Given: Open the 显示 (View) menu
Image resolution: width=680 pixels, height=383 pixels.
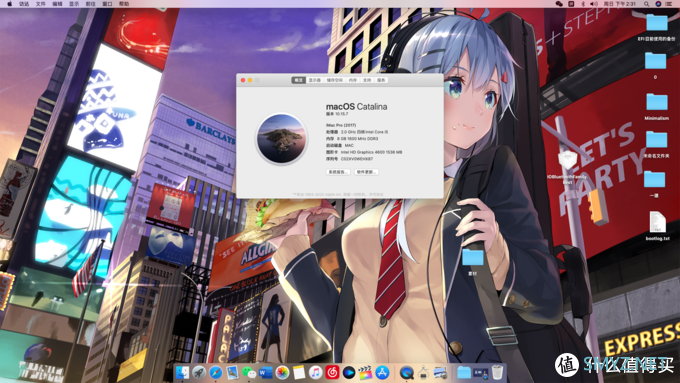Looking at the screenshot, I should (x=74, y=3).
